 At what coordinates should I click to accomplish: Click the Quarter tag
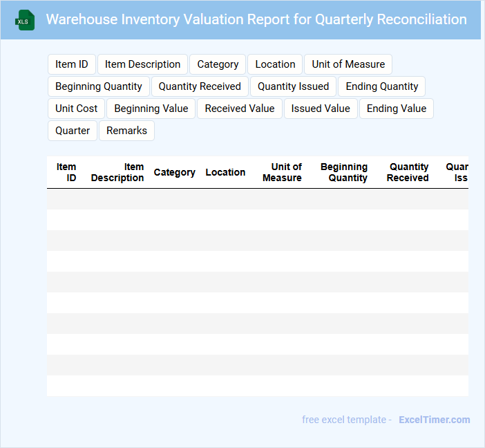click(x=73, y=131)
